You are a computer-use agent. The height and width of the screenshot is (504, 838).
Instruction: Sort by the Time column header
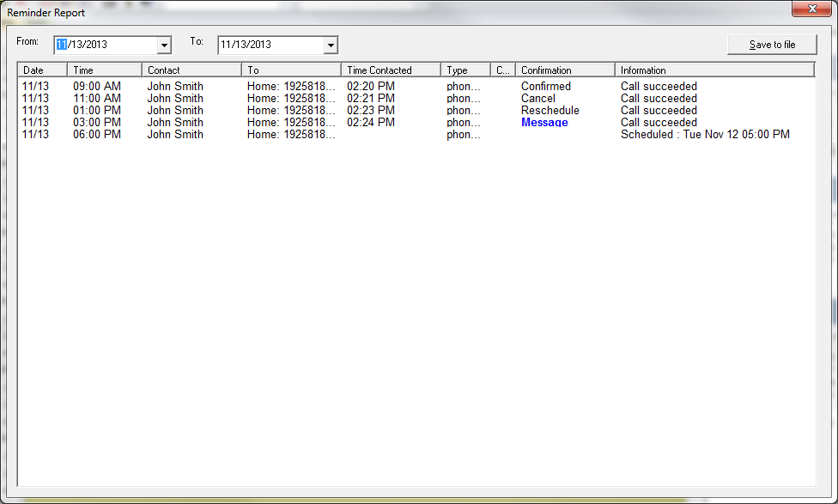point(104,70)
